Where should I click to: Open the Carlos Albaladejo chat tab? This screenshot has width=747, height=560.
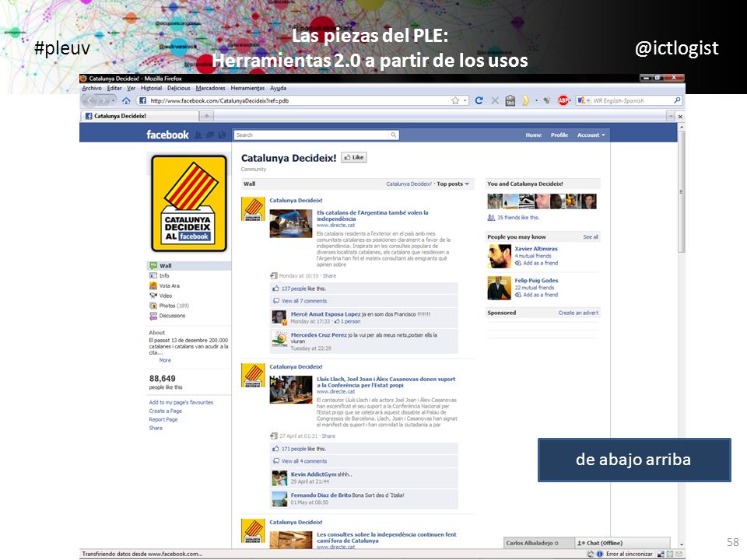538,543
